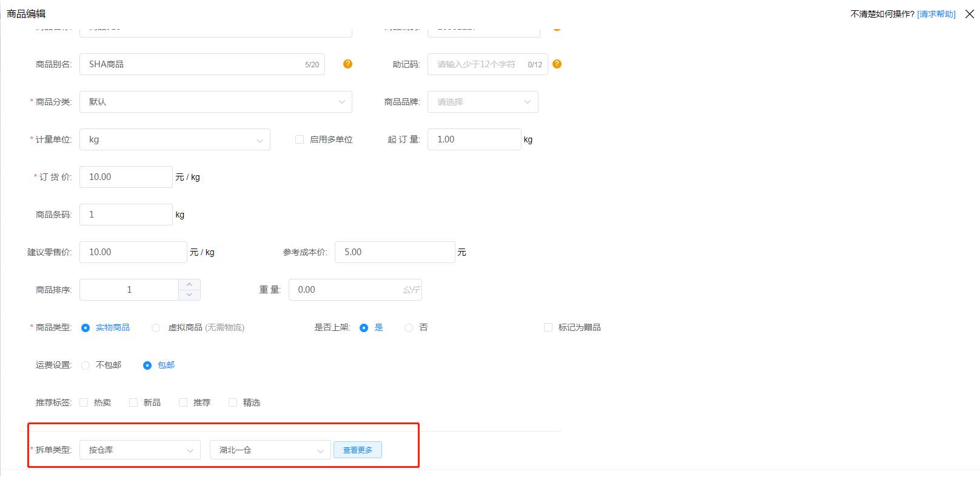980x477 pixels.
Task: Select the 虚拟商品 radio option
Action: coord(156,328)
